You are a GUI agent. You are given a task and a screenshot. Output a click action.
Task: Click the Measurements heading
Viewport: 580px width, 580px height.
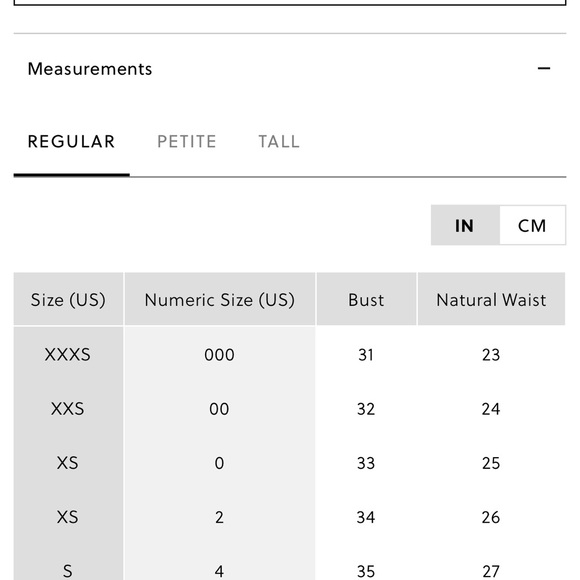pos(90,69)
